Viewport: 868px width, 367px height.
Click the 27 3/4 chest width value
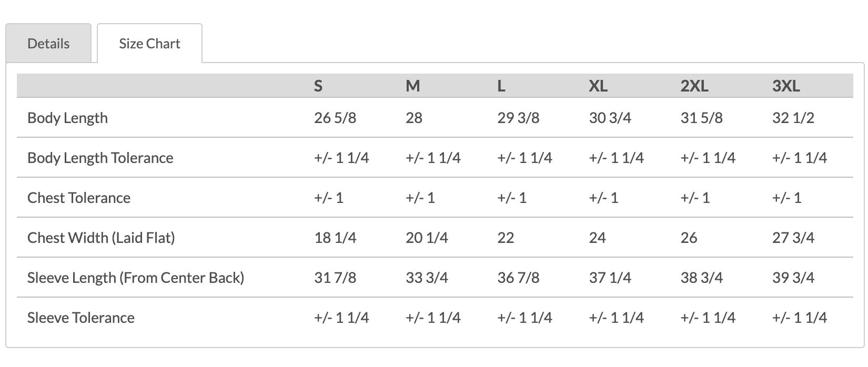(793, 238)
